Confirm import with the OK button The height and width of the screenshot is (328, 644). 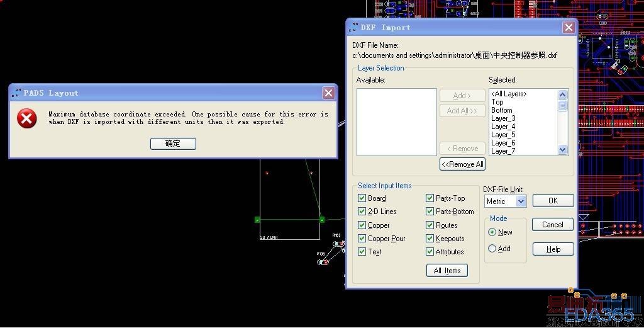point(553,201)
